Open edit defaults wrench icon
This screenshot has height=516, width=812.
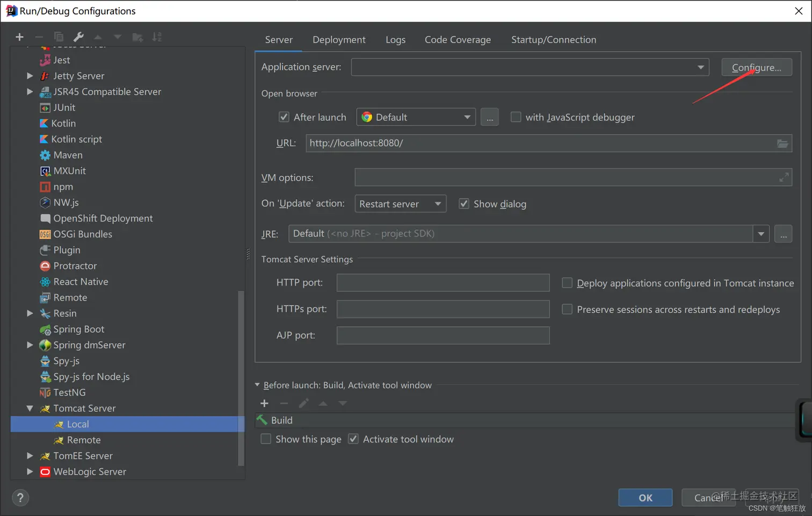(78, 37)
